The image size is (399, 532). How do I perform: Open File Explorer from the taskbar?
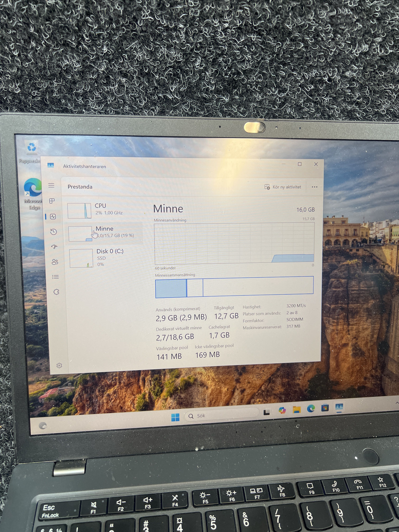[x=296, y=410]
